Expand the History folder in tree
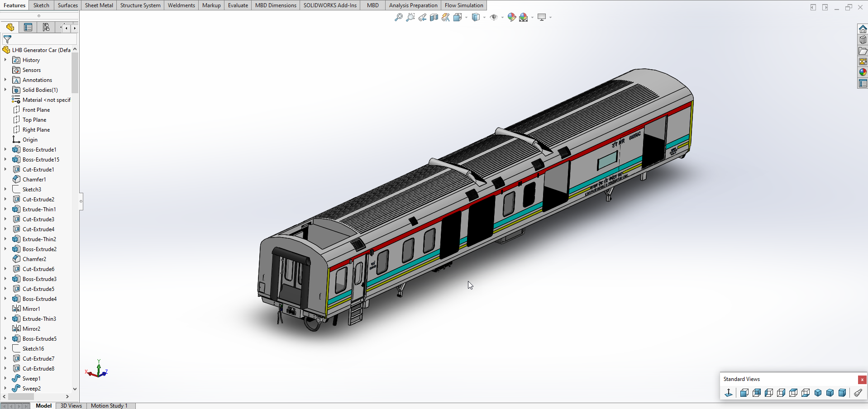 [x=5, y=60]
